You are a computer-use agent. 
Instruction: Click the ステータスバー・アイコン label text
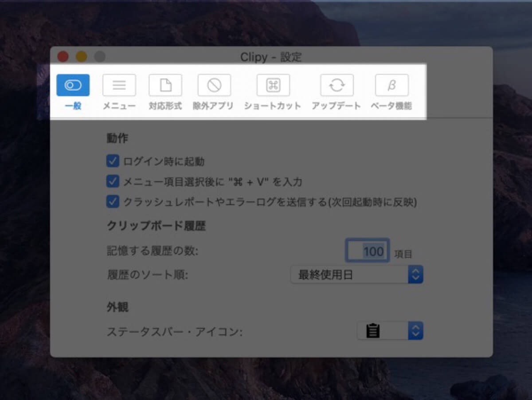click(175, 331)
